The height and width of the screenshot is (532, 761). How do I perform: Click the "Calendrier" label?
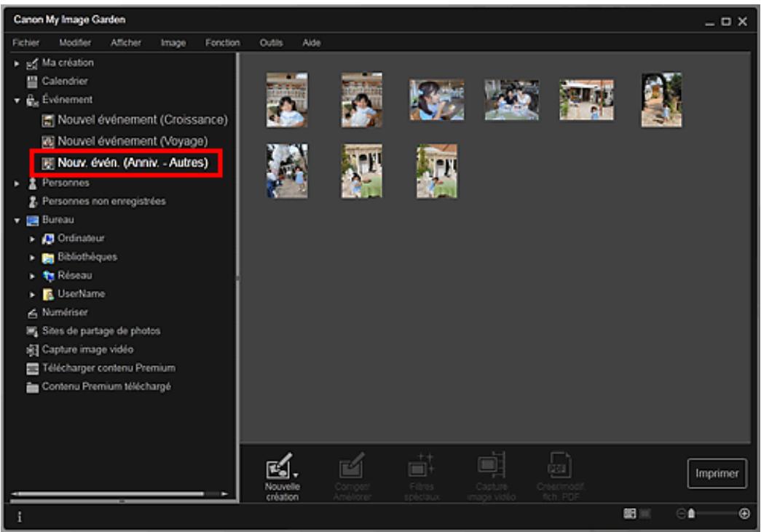coord(65,81)
